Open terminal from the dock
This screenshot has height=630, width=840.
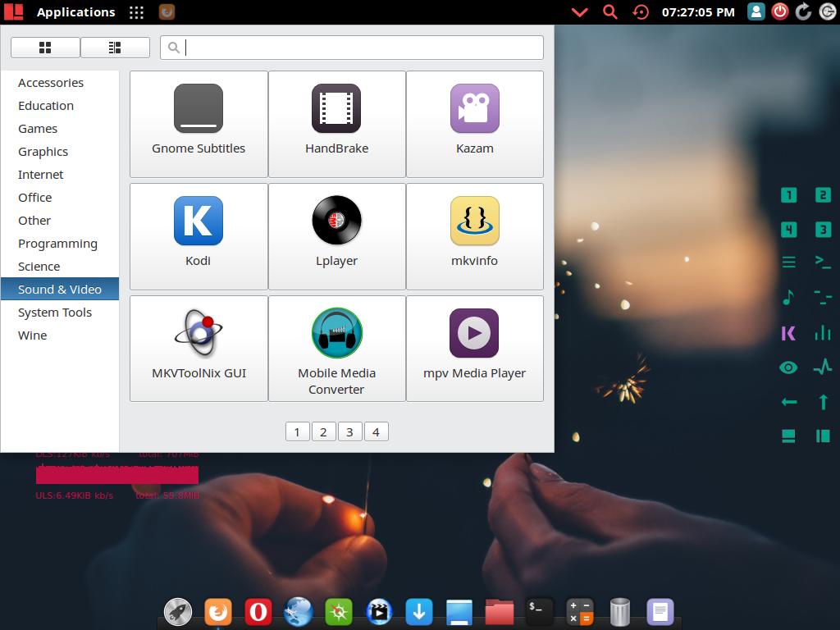[540, 612]
